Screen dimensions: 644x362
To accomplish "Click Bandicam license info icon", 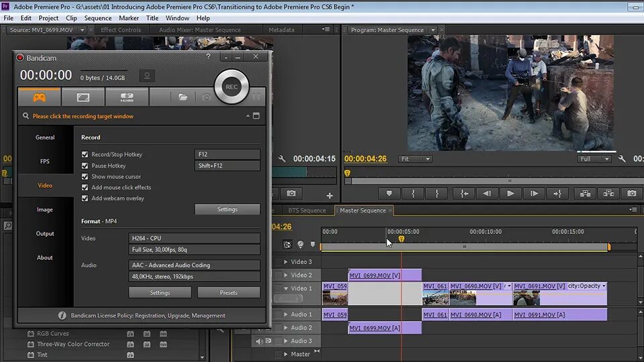I will [x=62, y=316].
